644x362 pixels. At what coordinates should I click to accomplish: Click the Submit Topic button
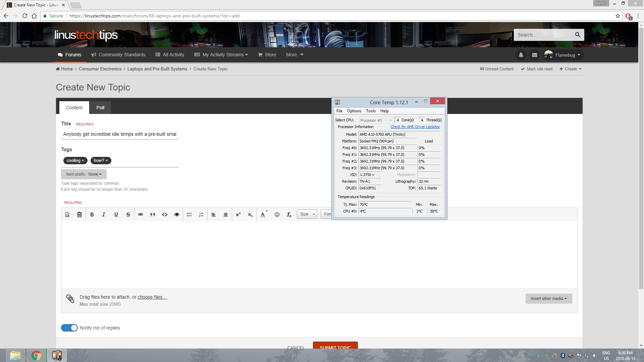(335, 345)
